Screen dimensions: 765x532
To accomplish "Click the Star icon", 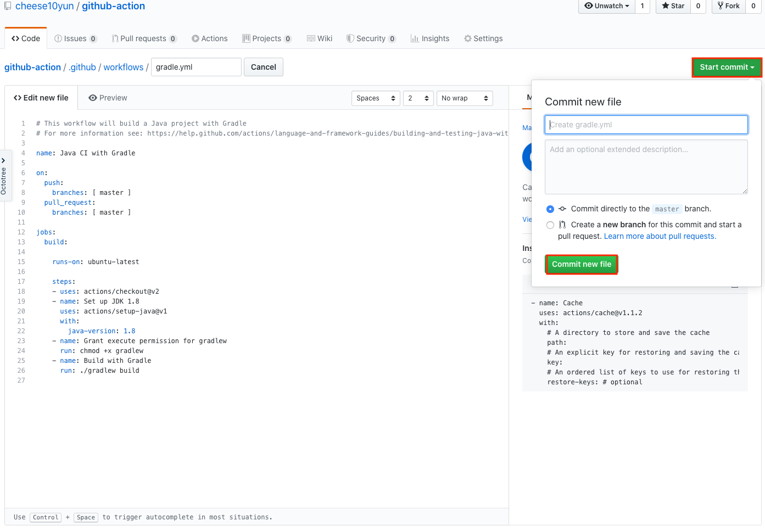I will [x=666, y=5].
